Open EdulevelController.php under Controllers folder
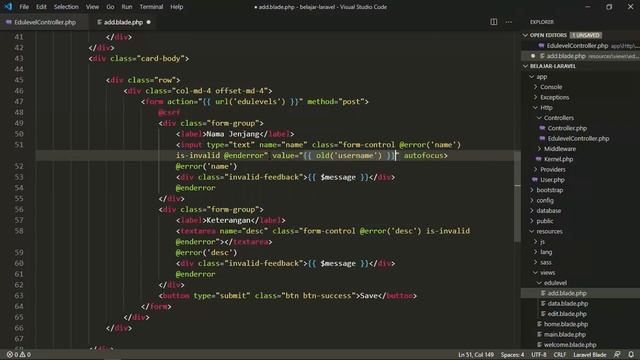 pos(580,138)
